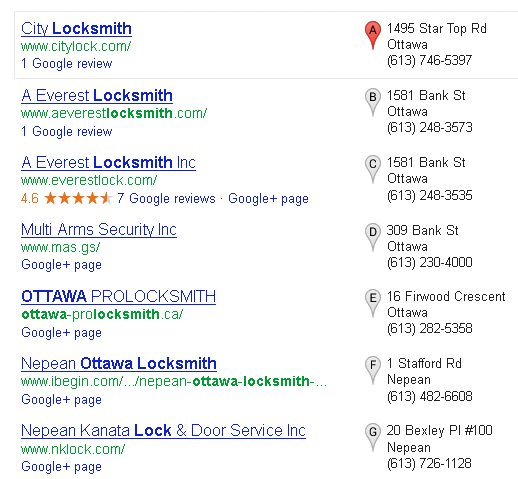
Task: Open A Everest Locksmith Inc result
Action: pos(108,162)
